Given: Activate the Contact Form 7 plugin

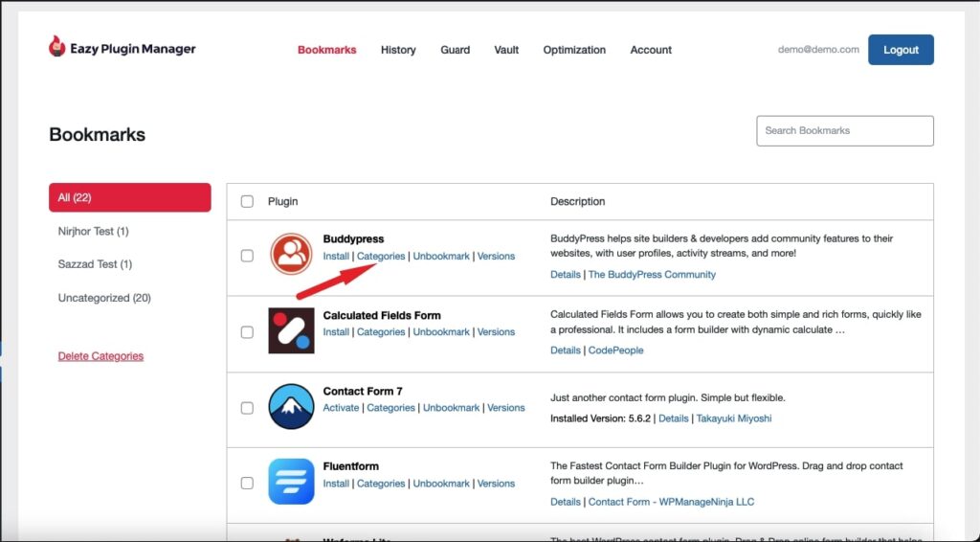Looking at the screenshot, I should (x=341, y=408).
